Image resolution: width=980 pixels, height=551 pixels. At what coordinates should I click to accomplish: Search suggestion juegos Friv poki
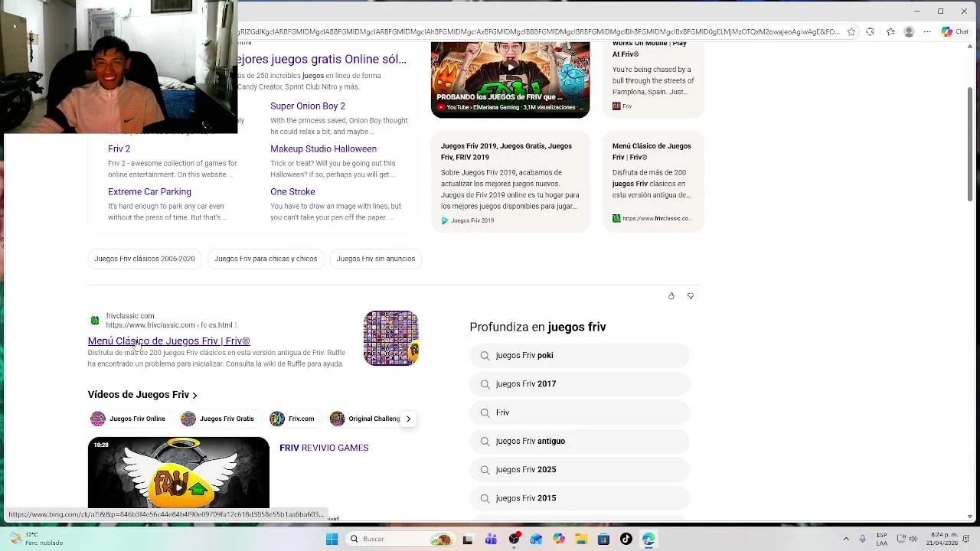coord(580,356)
